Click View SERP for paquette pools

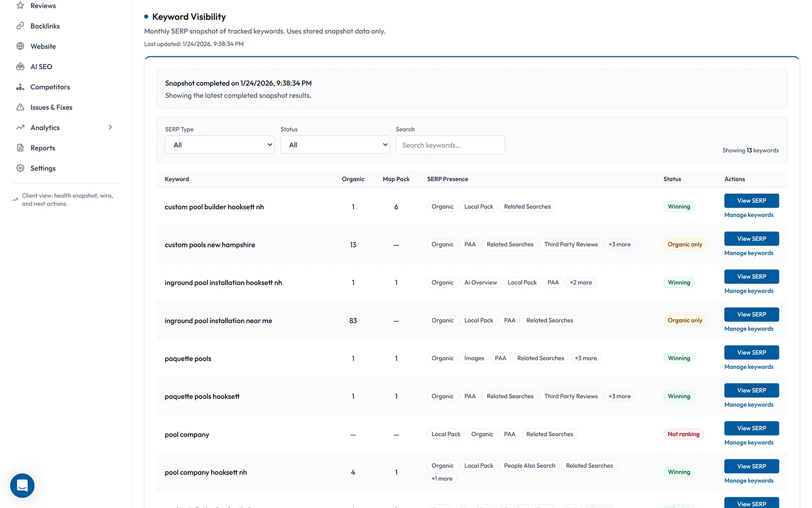(x=751, y=352)
